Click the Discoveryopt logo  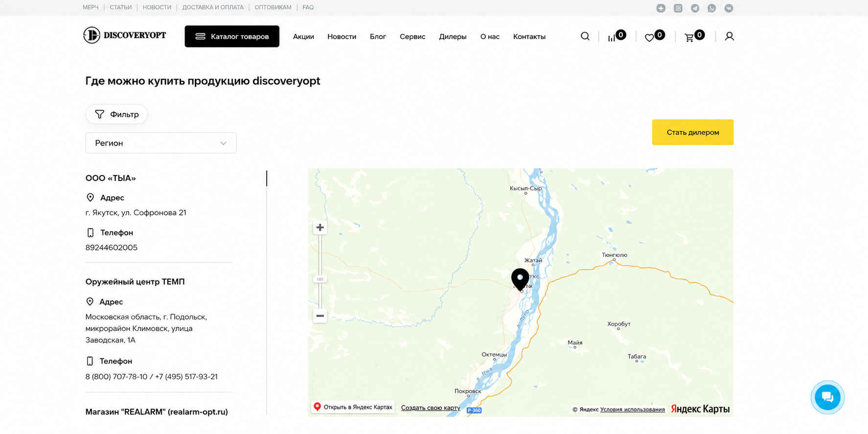[x=125, y=35]
